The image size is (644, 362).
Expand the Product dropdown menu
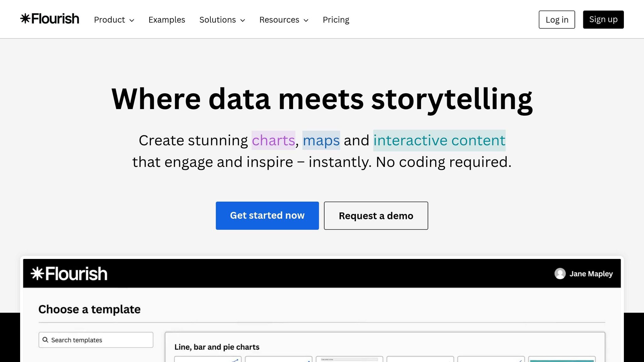pos(114,20)
